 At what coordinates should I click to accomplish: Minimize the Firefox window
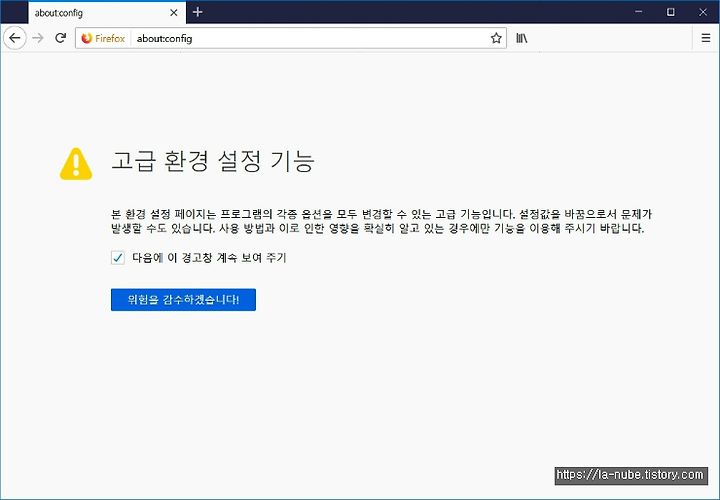click(x=639, y=12)
